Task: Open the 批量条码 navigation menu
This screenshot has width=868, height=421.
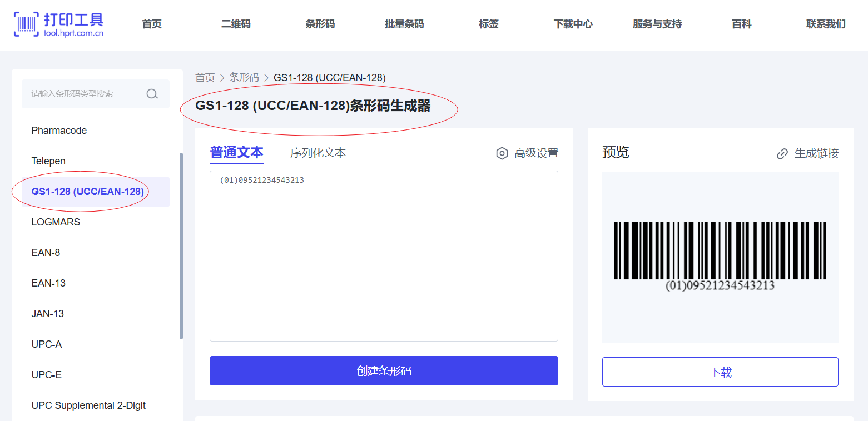Action: point(404,24)
